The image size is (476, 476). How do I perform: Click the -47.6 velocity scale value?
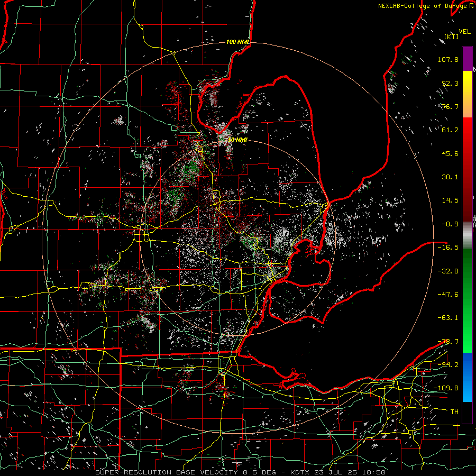click(x=448, y=295)
